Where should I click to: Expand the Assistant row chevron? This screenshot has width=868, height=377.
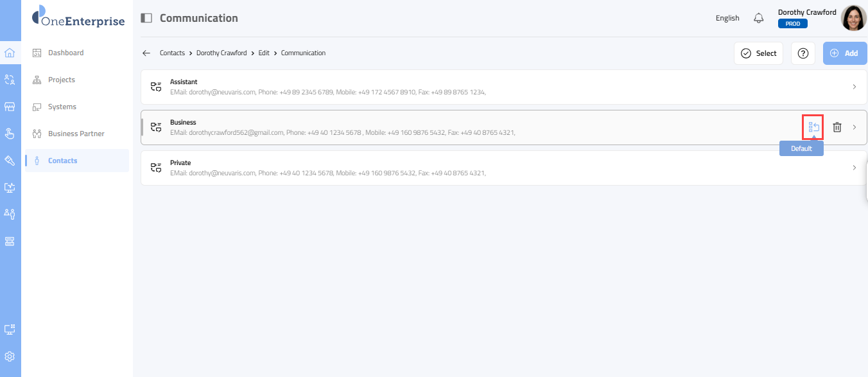854,87
